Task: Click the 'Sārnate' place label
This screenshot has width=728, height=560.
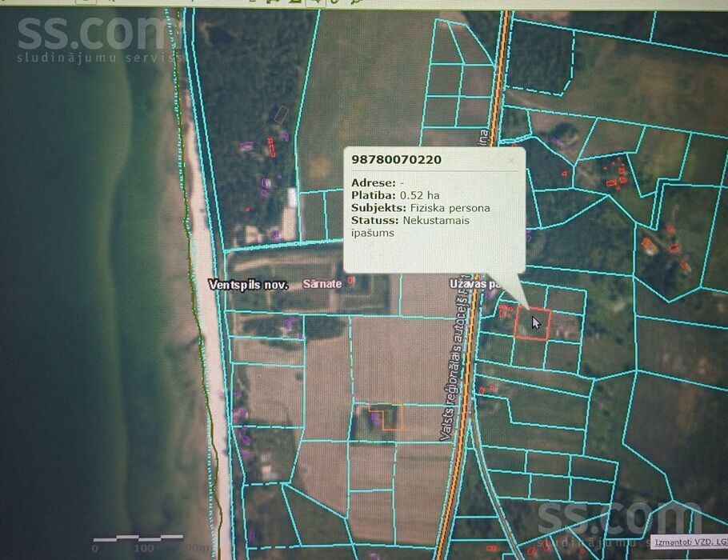Action: click(322, 284)
